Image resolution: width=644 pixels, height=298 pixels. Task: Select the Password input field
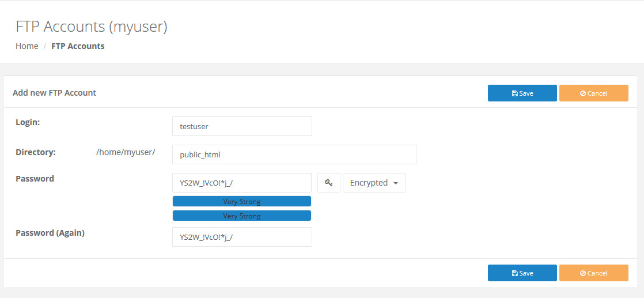click(242, 183)
